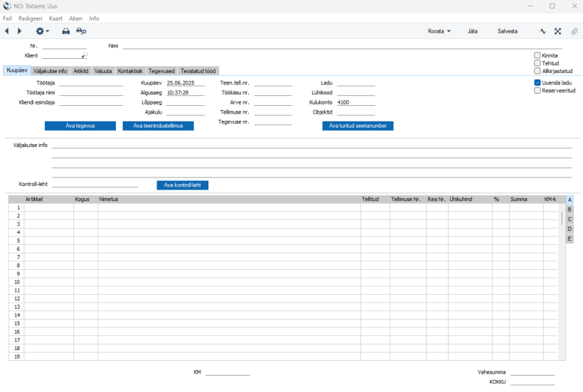The height and width of the screenshot is (392, 583).
Task: Select row number 10 in matrix
Action: pyautogui.click(x=16, y=282)
